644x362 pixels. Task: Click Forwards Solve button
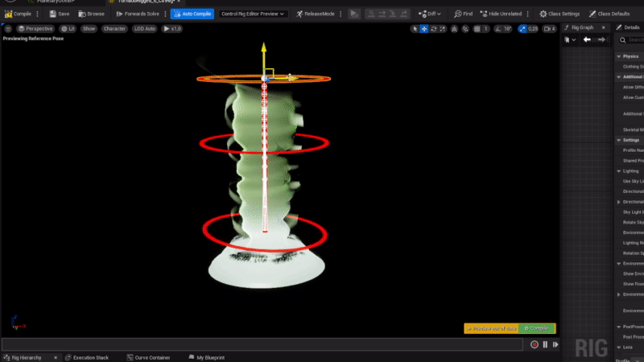(x=138, y=14)
